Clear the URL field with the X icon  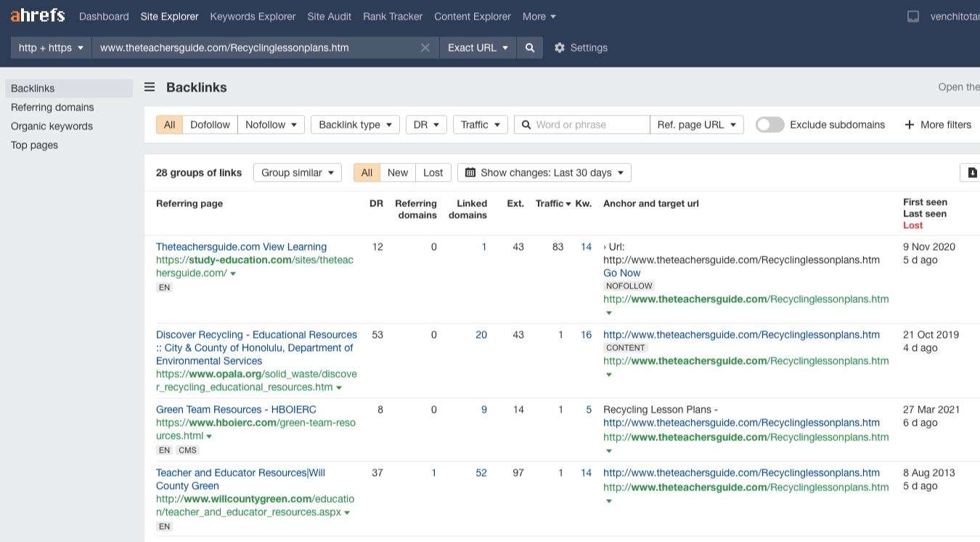tap(425, 48)
